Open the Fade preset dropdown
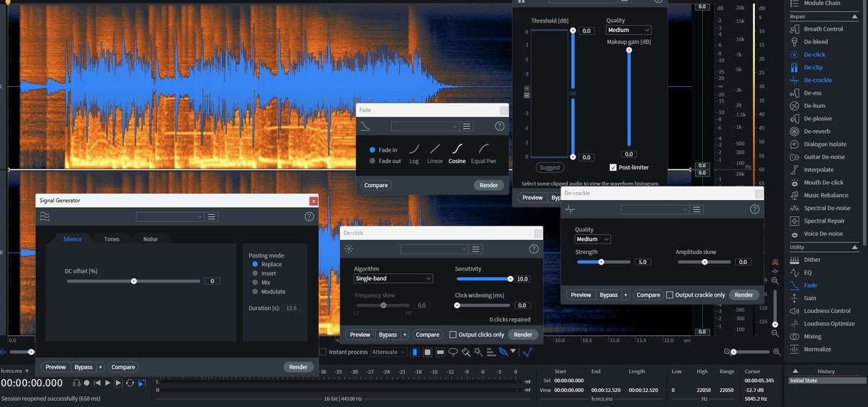 pos(425,126)
